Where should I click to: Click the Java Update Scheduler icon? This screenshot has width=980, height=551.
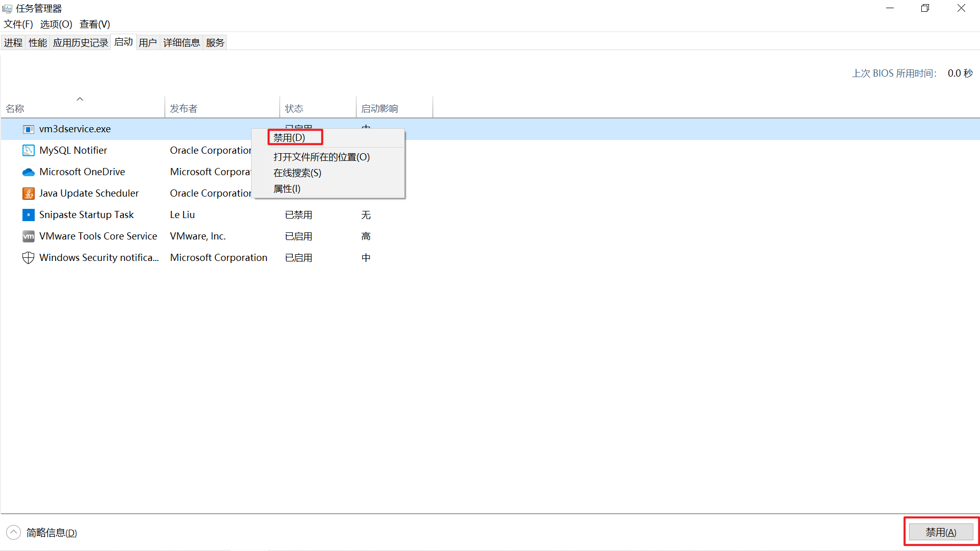tap(29, 194)
